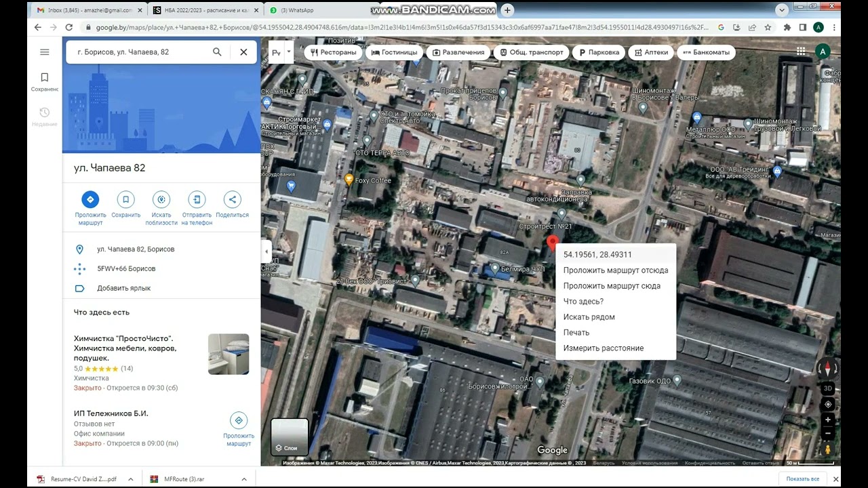Collapse the side panel with the arrow

[x=267, y=251]
